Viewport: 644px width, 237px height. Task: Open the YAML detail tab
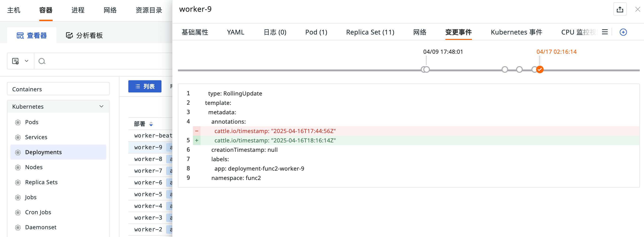coord(236,32)
